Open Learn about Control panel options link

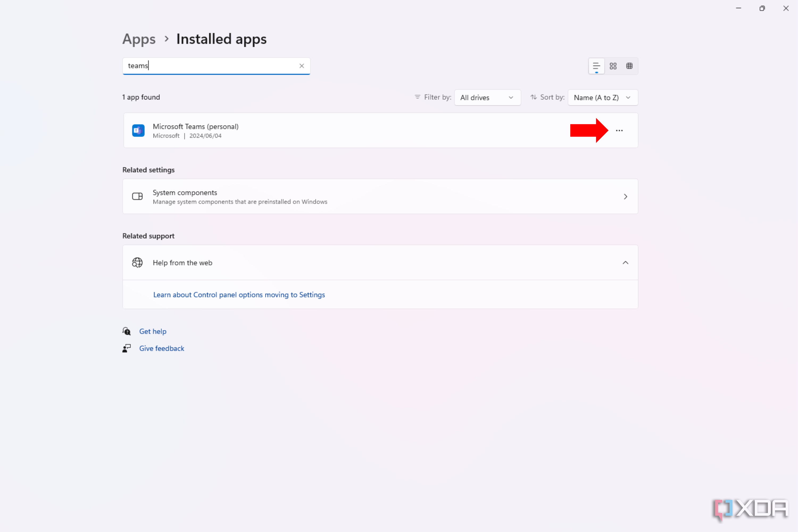click(x=239, y=294)
